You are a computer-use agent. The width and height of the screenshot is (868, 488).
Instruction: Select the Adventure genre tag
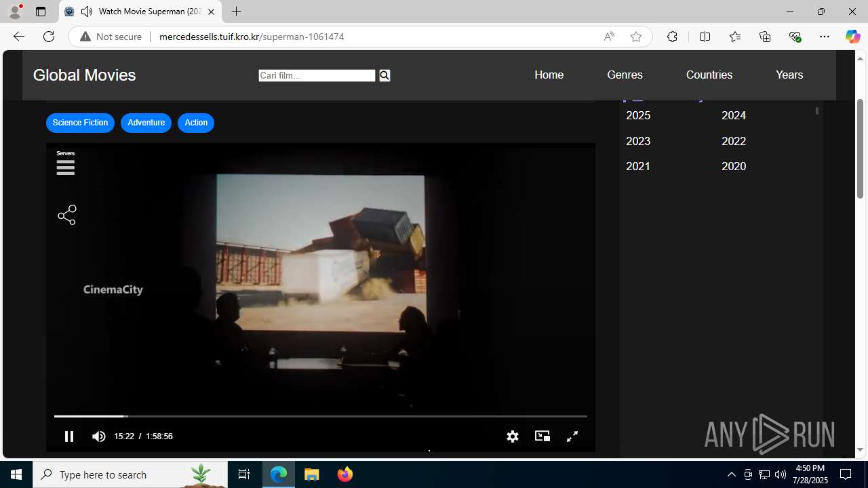(x=146, y=123)
